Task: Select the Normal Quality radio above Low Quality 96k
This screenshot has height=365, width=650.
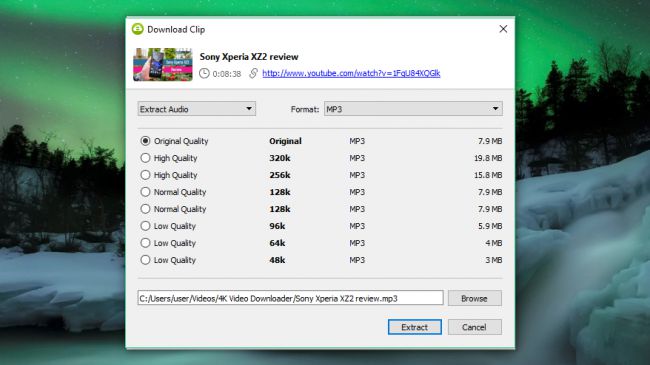Action: click(145, 209)
